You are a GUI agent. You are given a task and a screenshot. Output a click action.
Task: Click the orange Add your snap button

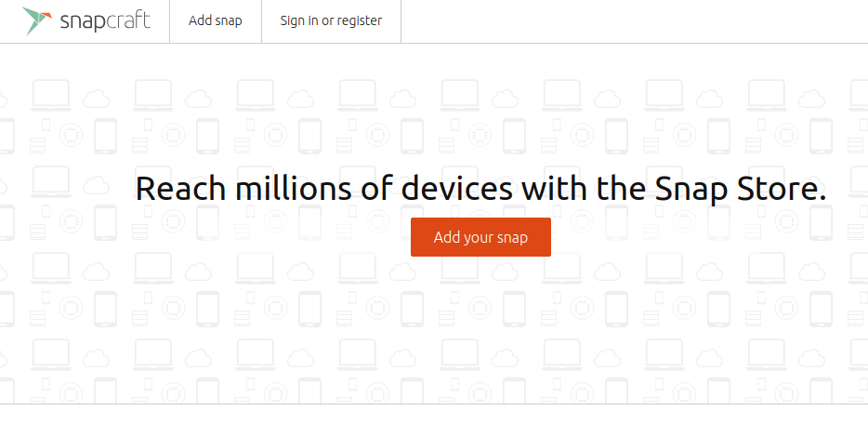(x=480, y=237)
